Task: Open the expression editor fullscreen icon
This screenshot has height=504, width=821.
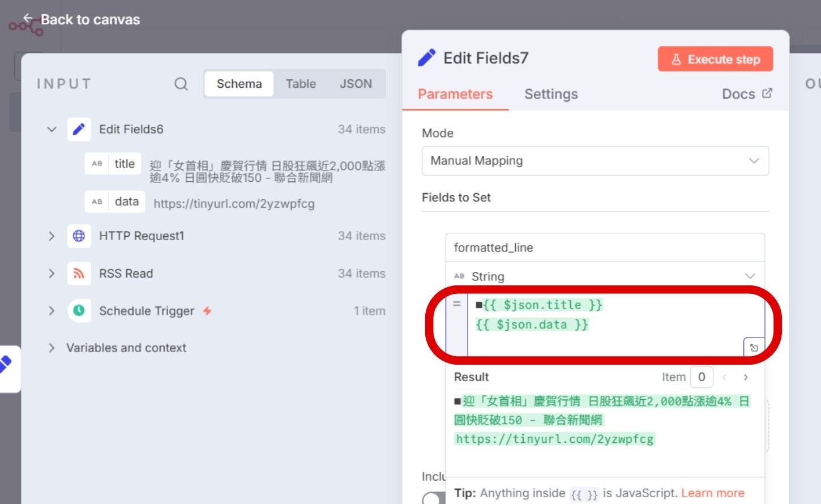Action: pyautogui.click(x=755, y=347)
